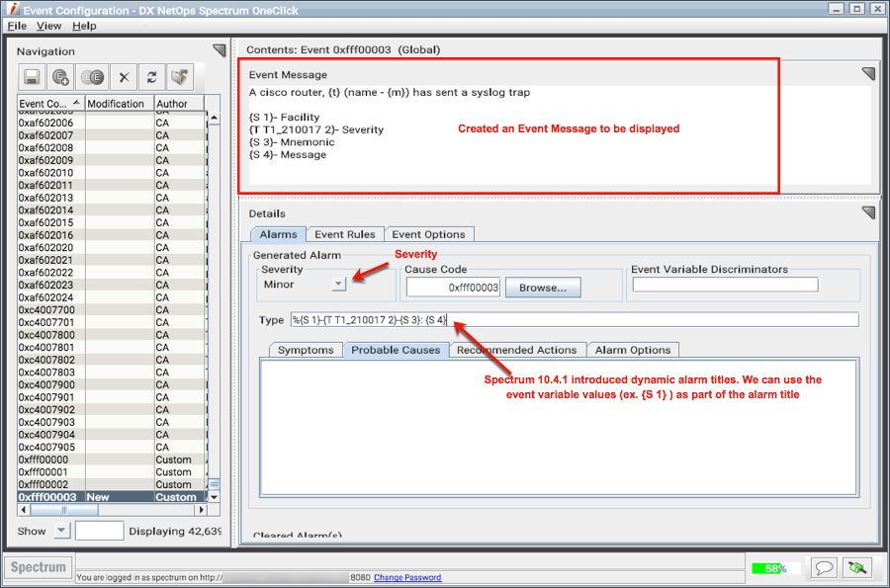Click in the Cause Code field 0xfff00003
The height and width of the screenshot is (588, 890).
click(453, 288)
